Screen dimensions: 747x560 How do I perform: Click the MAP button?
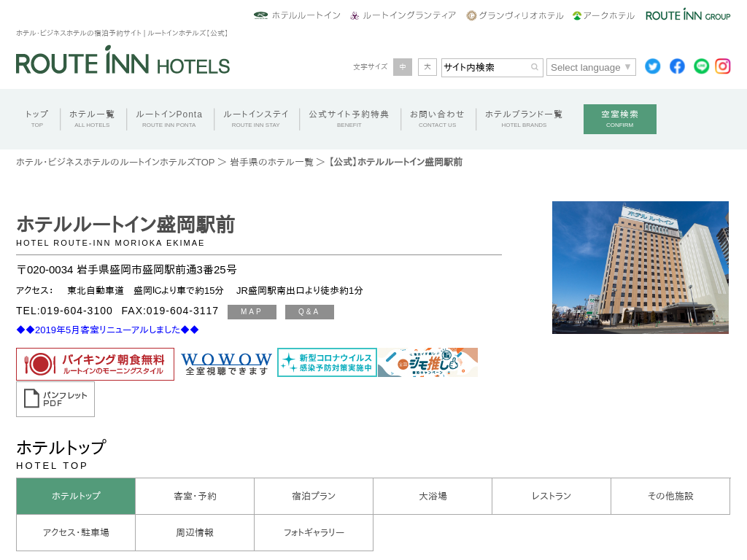pyautogui.click(x=252, y=312)
